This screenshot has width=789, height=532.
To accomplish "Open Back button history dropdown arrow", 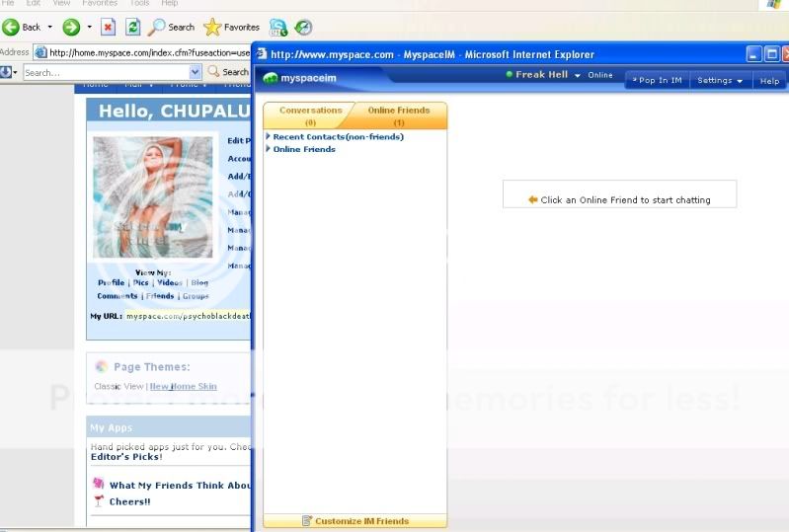I will pyautogui.click(x=49, y=28).
